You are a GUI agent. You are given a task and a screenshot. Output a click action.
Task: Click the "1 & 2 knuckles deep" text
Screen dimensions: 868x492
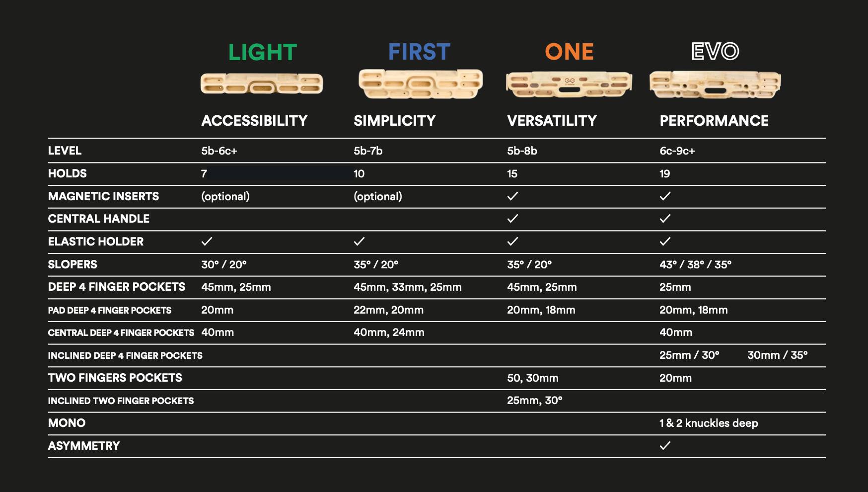[709, 423]
